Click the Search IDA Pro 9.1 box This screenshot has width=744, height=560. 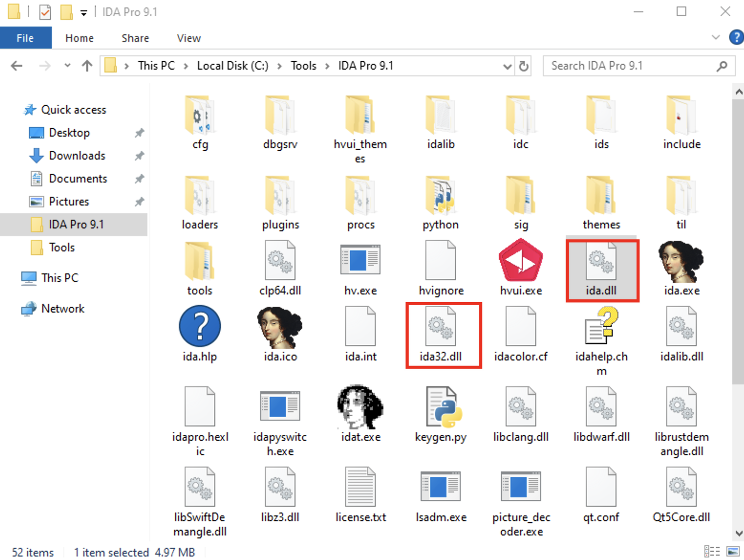coord(639,66)
